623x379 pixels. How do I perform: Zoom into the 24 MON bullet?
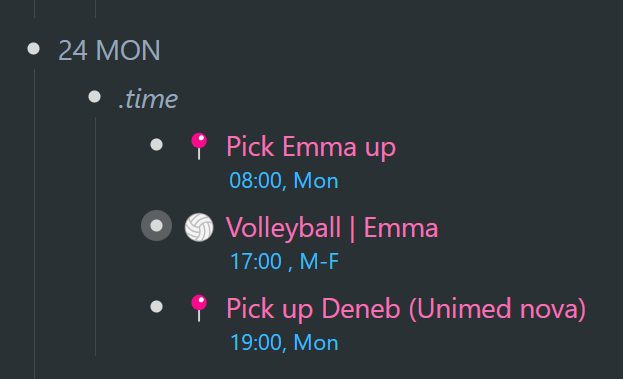click(34, 49)
